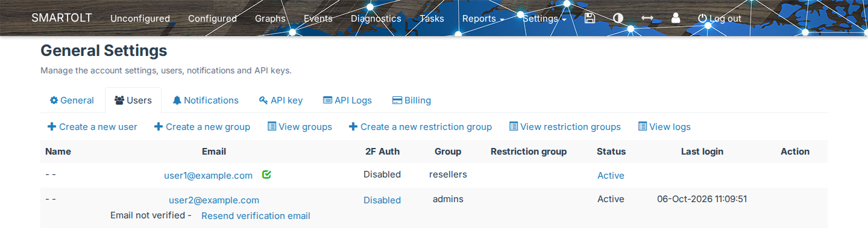Screen dimensions: 868x234
Task: Switch to the Notifications tab
Action: tap(206, 100)
